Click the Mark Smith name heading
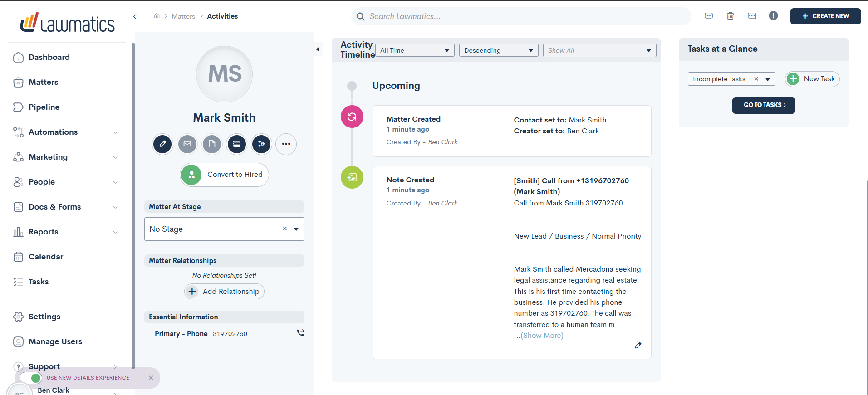The width and height of the screenshot is (868, 395). point(224,117)
